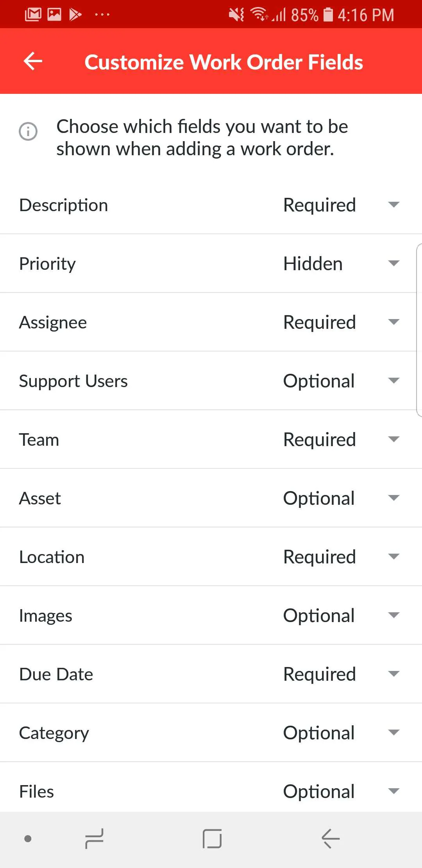
Task: Open the Assignee Required dropdown
Action: click(393, 322)
